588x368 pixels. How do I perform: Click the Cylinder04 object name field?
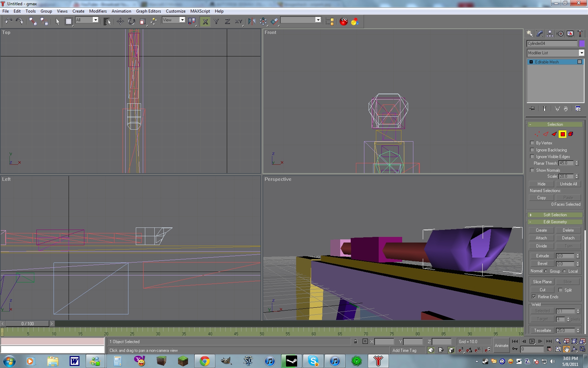552,43
